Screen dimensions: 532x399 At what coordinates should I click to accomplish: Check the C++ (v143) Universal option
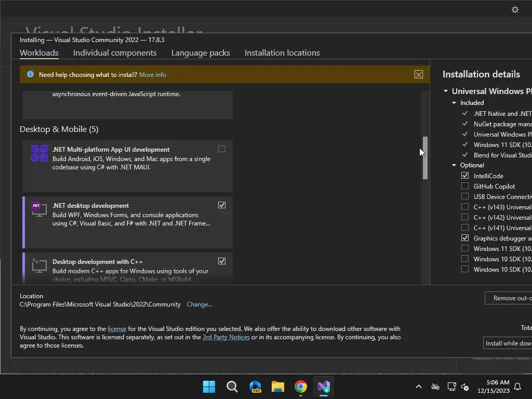click(465, 207)
